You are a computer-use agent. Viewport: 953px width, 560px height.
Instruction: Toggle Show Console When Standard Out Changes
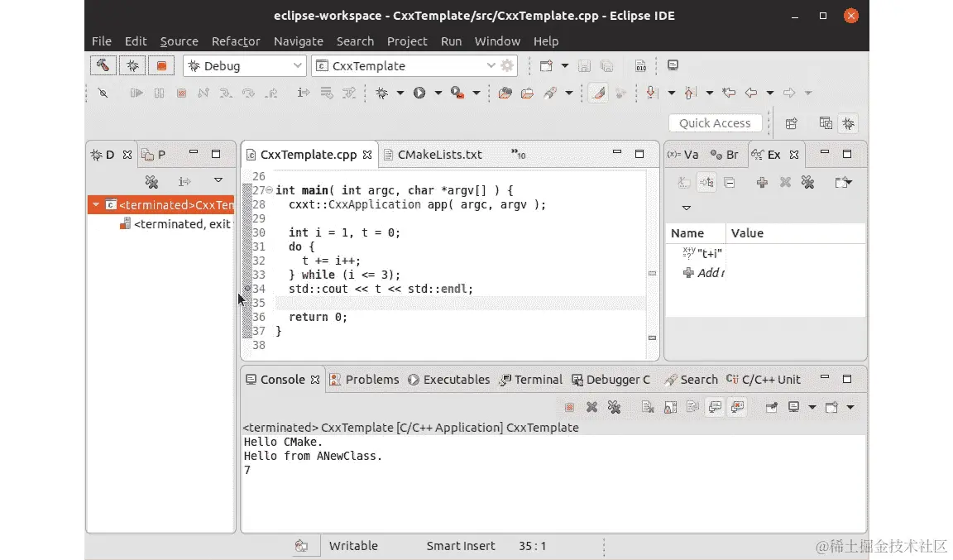click(716, 407)
